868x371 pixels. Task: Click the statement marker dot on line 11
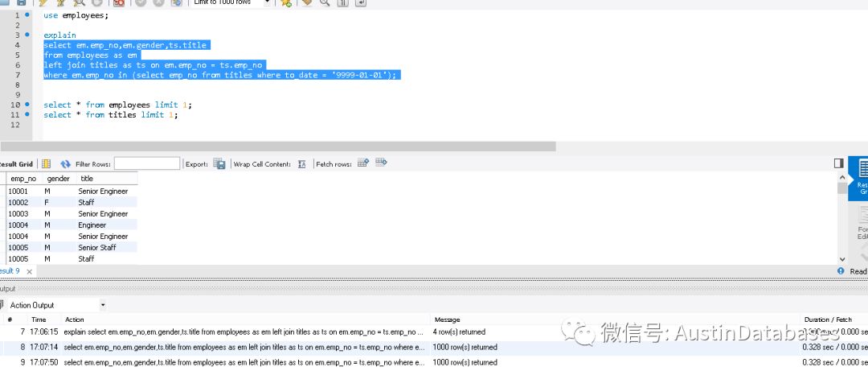[x=27, y=114]
